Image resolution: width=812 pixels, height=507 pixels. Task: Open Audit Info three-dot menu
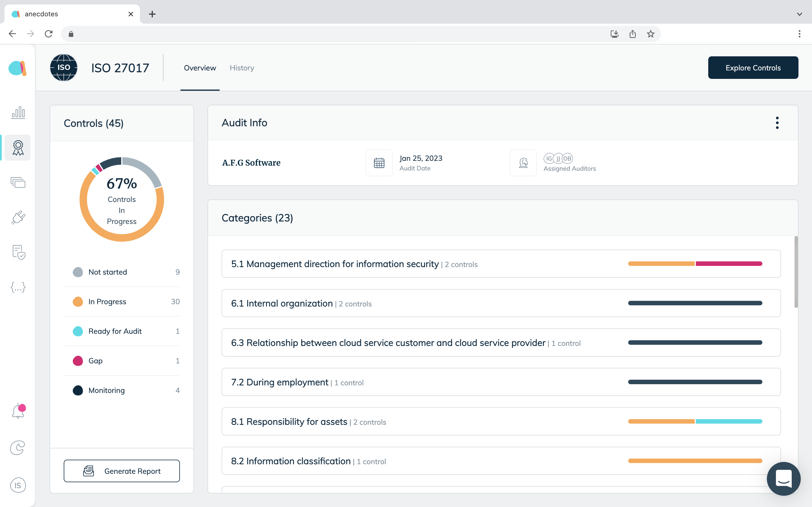click(x=777, y=123)
